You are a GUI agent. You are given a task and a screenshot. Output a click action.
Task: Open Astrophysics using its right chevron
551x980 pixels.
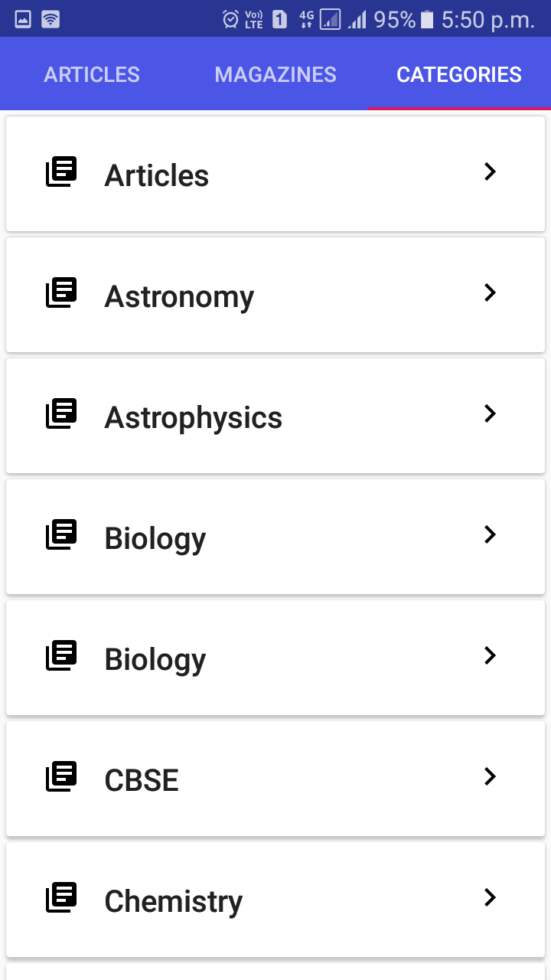coord(491,413)
